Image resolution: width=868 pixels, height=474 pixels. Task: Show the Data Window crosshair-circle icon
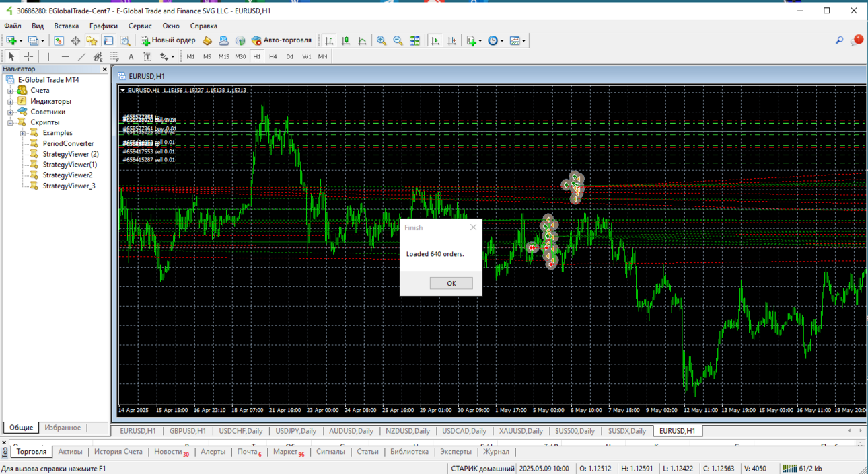point(75,40)
